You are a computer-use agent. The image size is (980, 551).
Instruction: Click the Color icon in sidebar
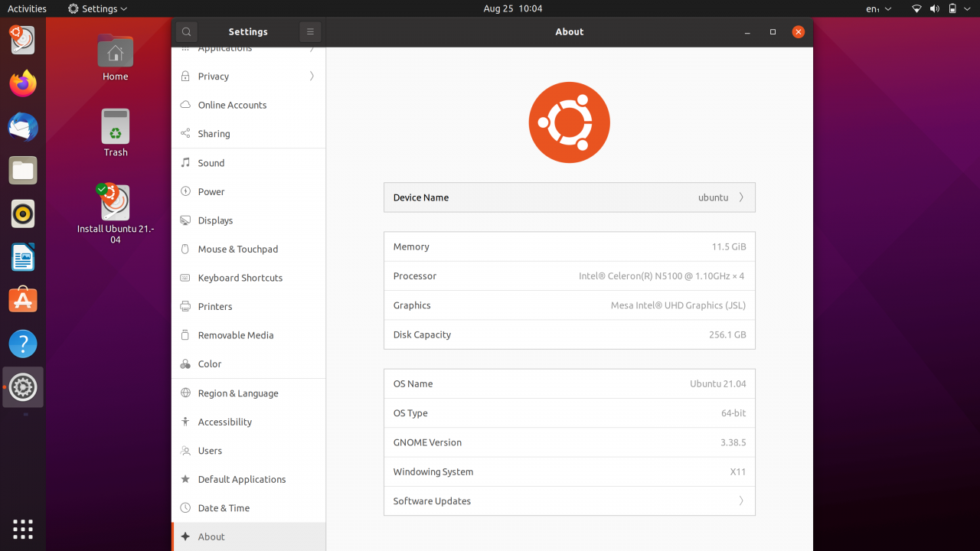(x=185, y=364)
